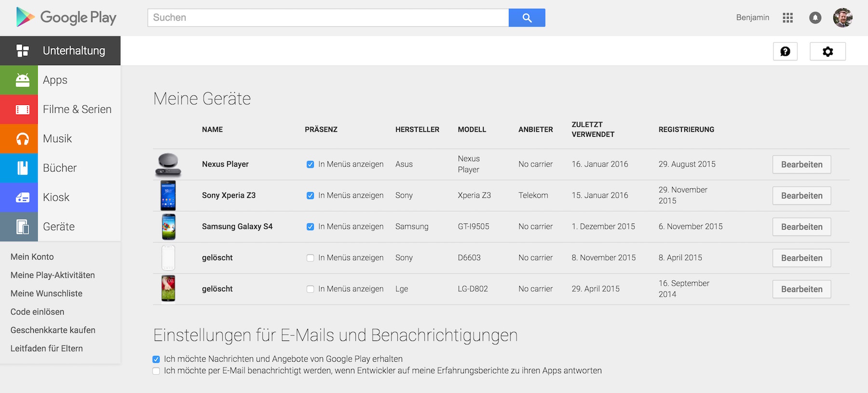
Task: Open the Benjamin profile avatar
Action: click(842, 18)
